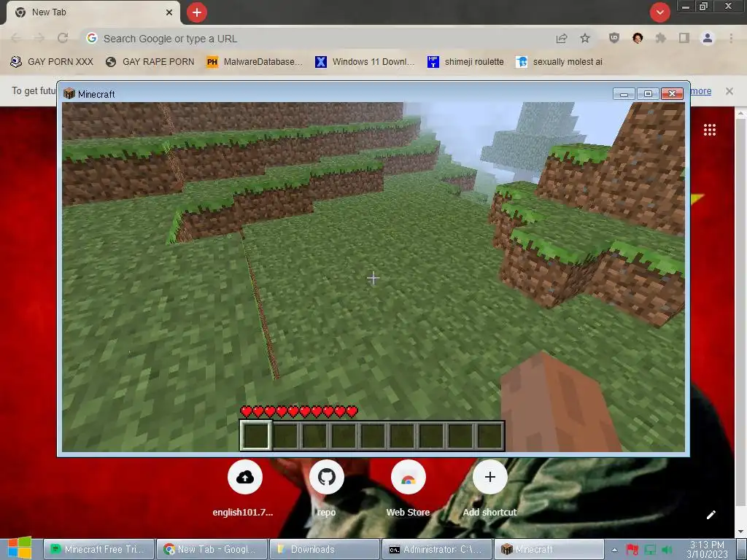
Task: Open Chrome's three-dot menu
Action: coord(731,38)
